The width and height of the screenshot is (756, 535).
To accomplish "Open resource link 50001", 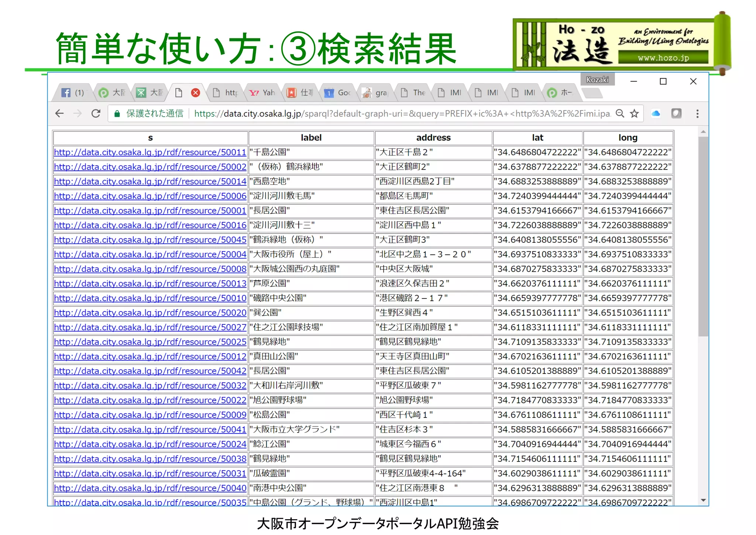I will (x=150, y=211).
